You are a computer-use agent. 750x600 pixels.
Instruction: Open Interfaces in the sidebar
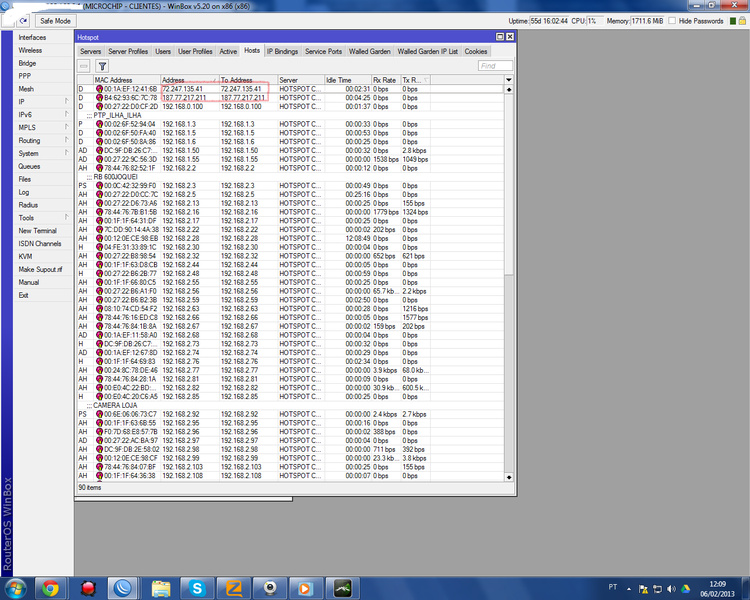tap(33, 37)
